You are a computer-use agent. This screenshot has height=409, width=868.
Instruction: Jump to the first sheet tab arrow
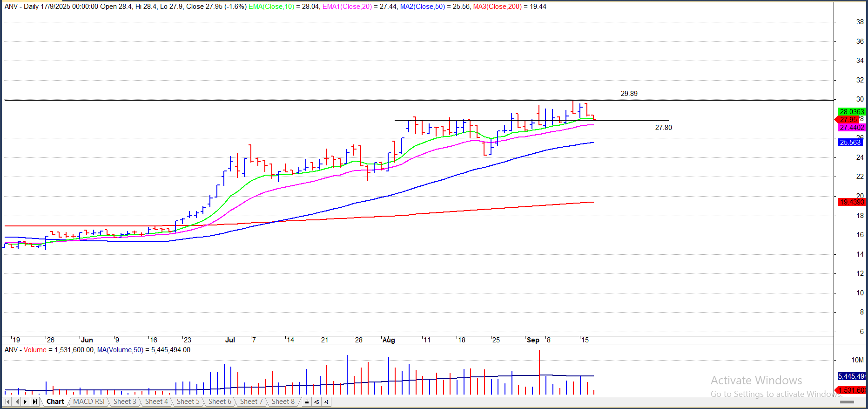[7, 402]
